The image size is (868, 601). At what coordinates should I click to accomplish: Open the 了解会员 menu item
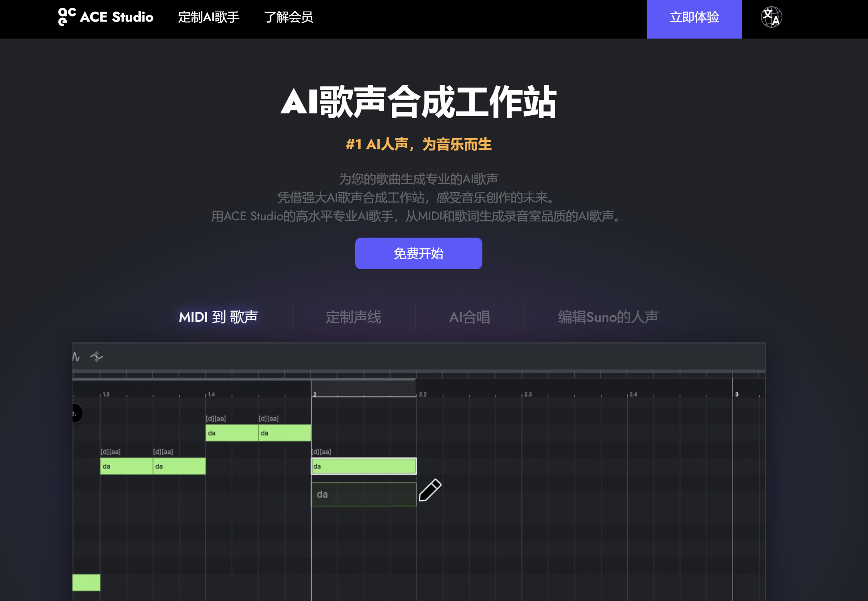(289, 17)
